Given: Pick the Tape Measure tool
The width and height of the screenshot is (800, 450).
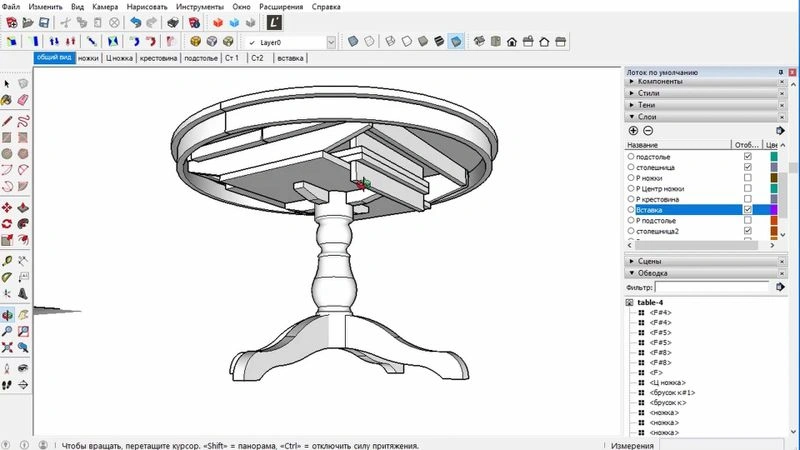Looking at the screenshot, I should tap(7, 261).
